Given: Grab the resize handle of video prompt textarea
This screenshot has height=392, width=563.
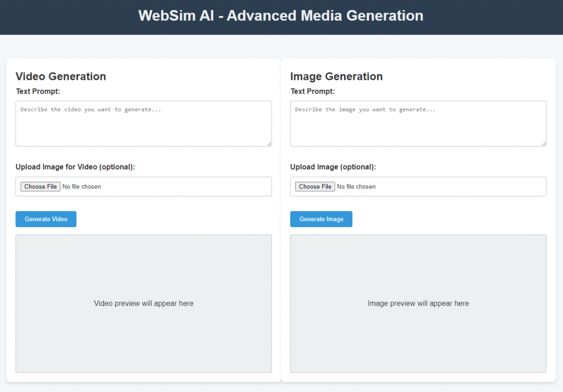Looking at the screenshot, I should 269,143.
